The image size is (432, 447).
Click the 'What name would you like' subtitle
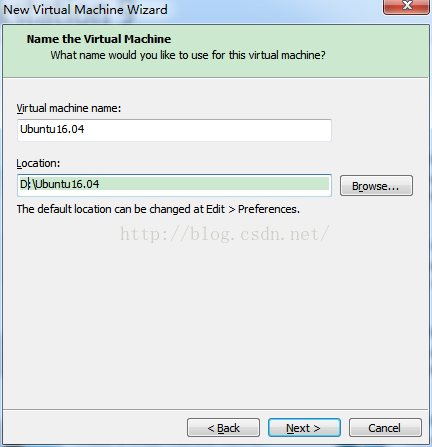[188, 55]
